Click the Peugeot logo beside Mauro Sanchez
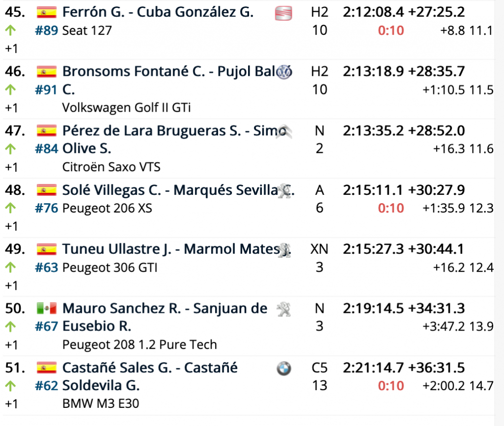This screenshot has width=504, height=426. (x=283, y=309)
